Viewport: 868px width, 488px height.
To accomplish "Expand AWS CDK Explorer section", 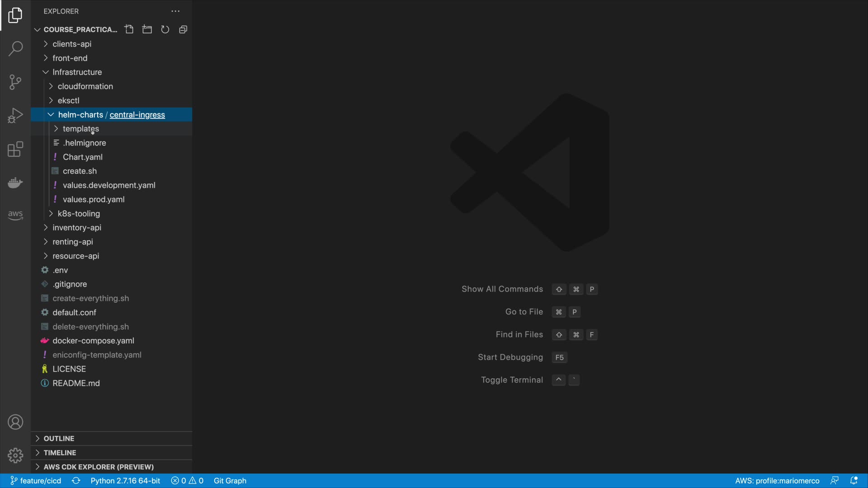I will [98, 467].
